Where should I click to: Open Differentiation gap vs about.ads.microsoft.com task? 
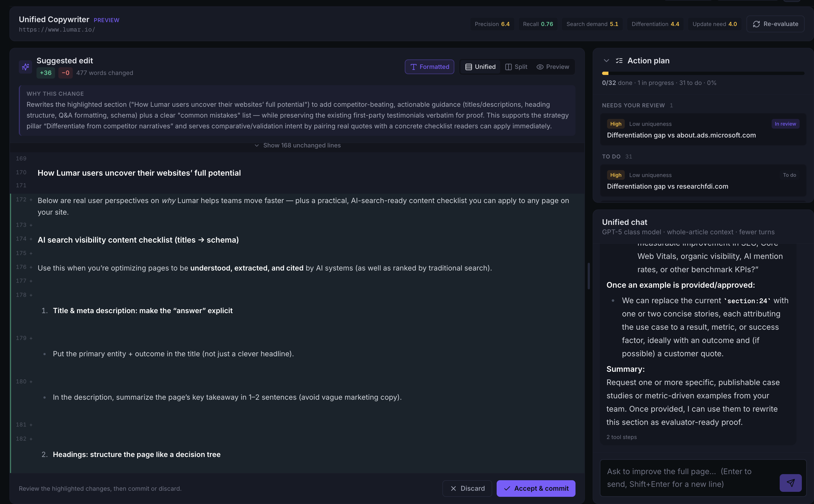(703, 129)
